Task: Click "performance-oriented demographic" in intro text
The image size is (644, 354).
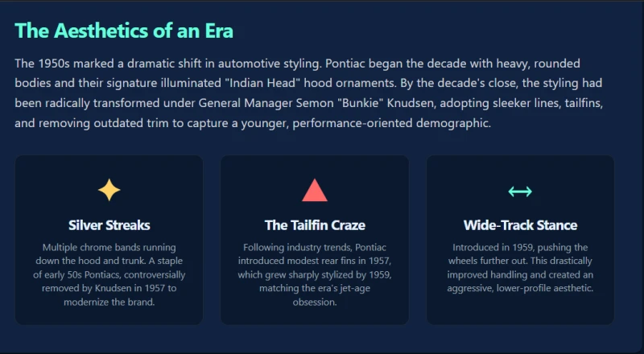Action: (x=391, y=123)
